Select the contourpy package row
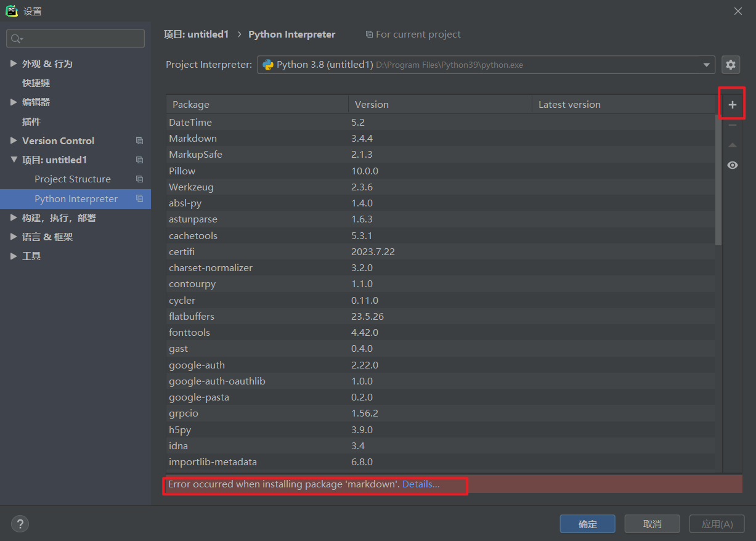This screenshot has width=756, height=541. [441, 283]
